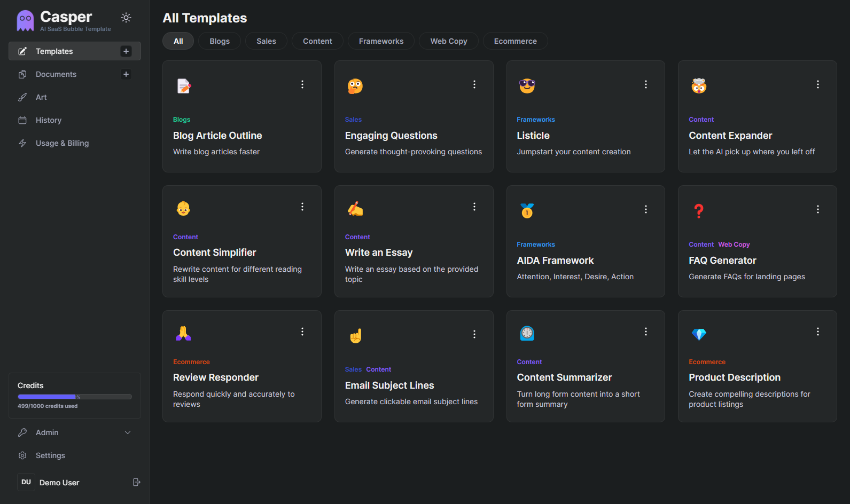
Task: Open options menu for FAQ Generator
Action: click(818, 209)
